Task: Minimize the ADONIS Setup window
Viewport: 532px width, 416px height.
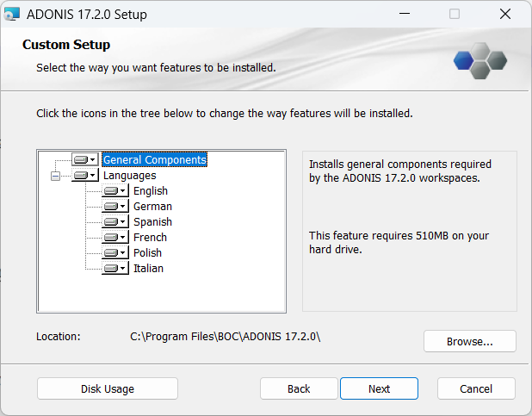Action: pos(405,14)
